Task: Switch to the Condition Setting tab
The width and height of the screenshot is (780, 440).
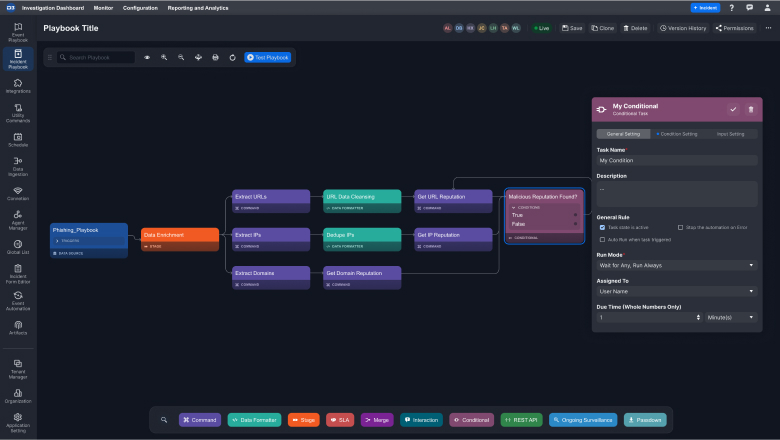Action: click(677, 134)
